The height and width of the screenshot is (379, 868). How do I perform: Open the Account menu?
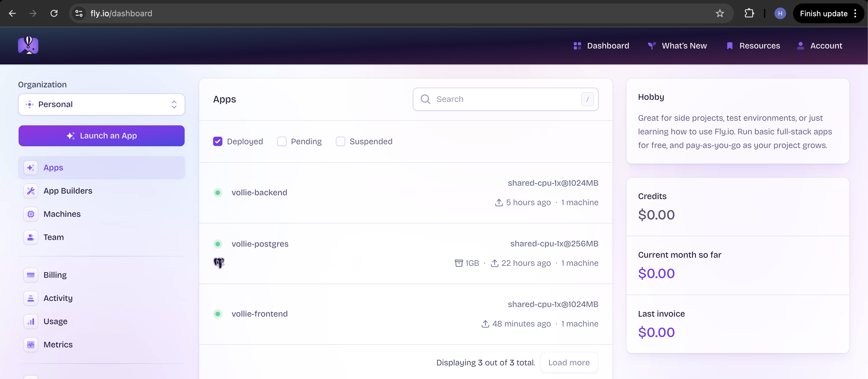(820, 46)
